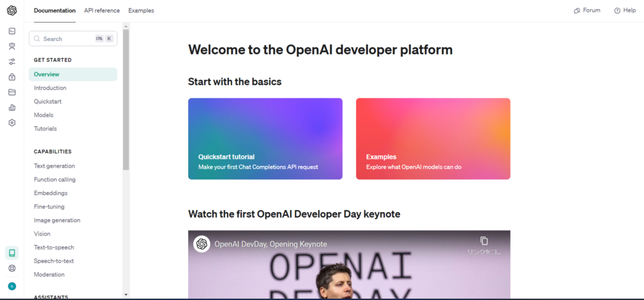
Task: Open the Usage bar chart icon
Action: pyautogui.click(x=12, y=108)
